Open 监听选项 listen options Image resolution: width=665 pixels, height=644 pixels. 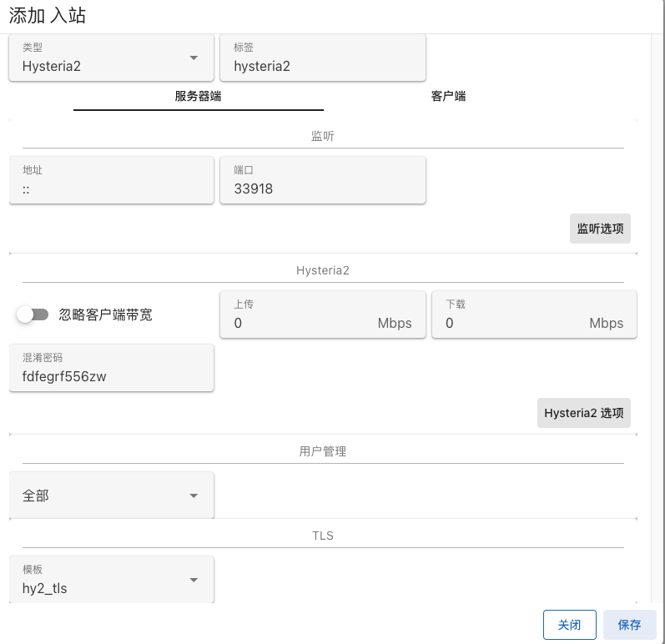(600, 229)
